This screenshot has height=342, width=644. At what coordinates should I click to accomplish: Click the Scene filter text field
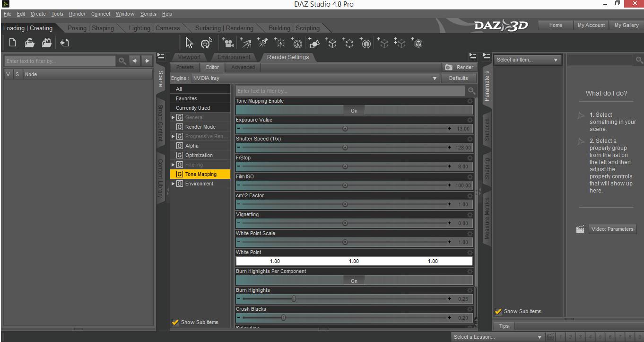click(60, 61)
